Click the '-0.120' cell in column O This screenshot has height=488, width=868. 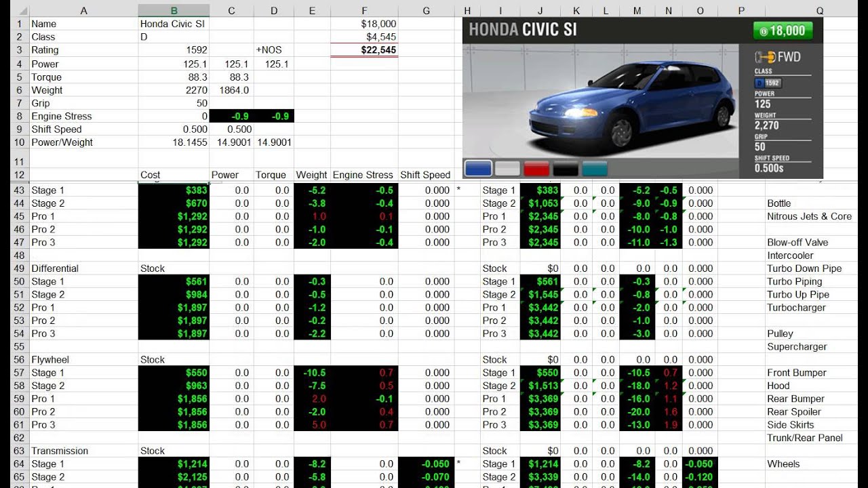tap(700, 477)
